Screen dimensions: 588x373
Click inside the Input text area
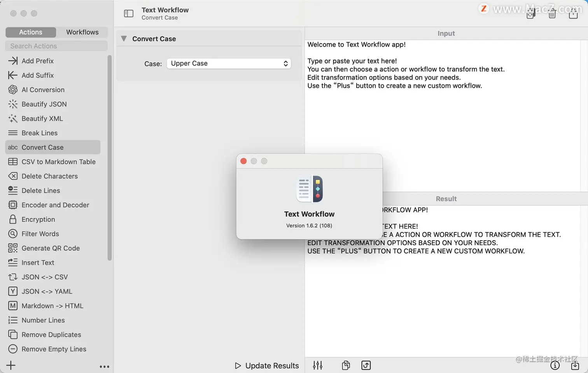[443, 115]
